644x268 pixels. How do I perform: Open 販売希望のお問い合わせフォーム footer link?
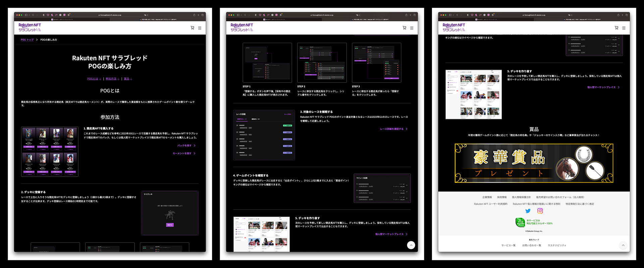tap(560, 197)
